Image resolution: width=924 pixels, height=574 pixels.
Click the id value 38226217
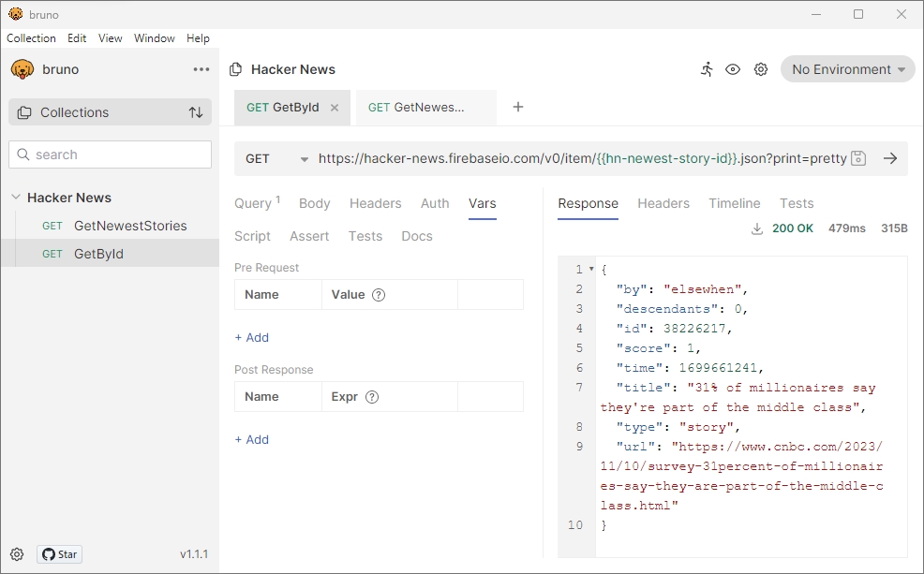coord(694,329)
